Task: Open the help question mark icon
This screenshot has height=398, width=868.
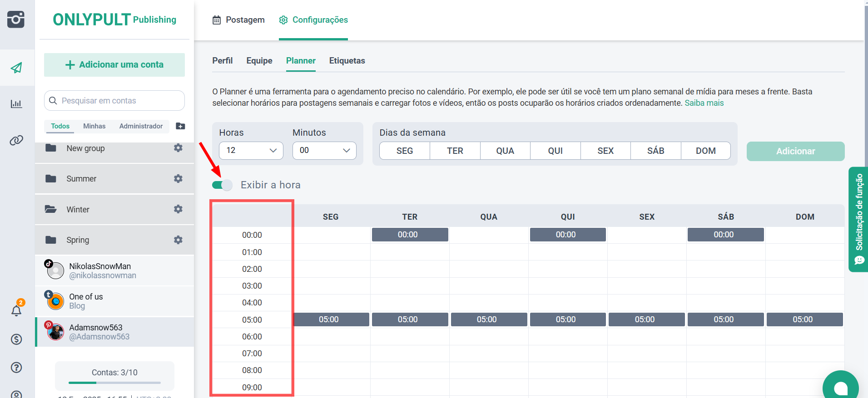Action: [x=16, y=368]
